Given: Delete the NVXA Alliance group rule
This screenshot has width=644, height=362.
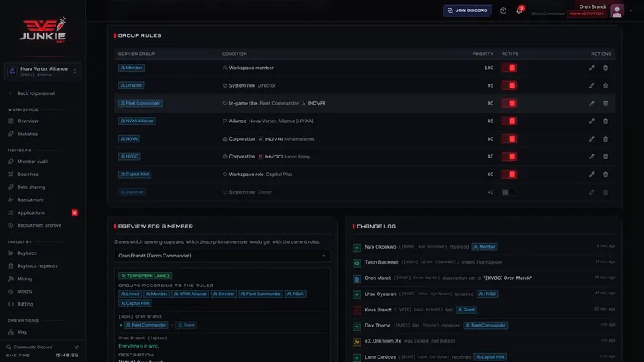Looking at the screenshot, I should tap(605, 121).
